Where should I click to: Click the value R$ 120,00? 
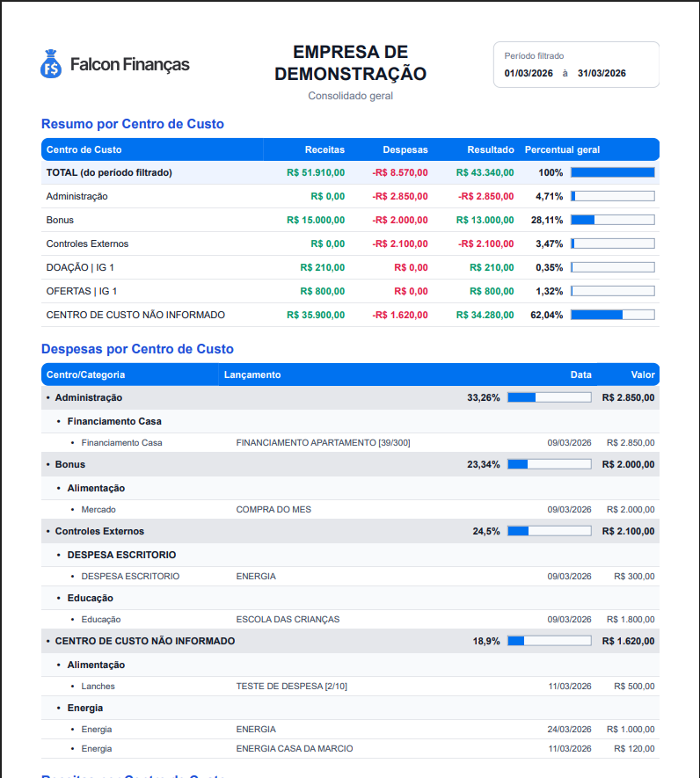click(x=634, y=749)
